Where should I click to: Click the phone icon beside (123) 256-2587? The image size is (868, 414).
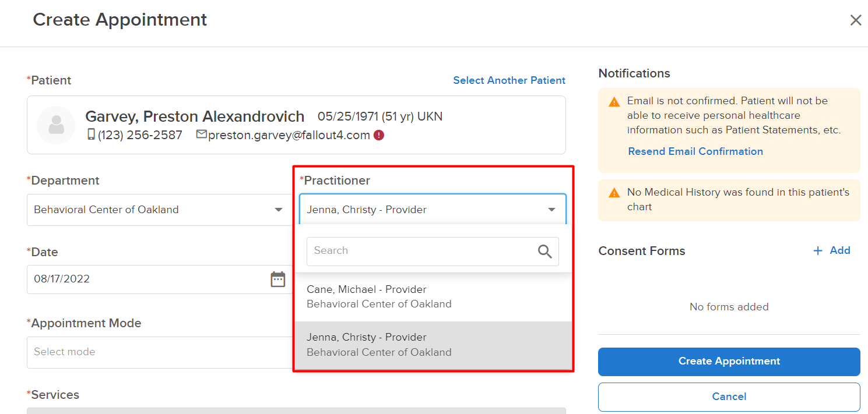[x=91, y=135]
